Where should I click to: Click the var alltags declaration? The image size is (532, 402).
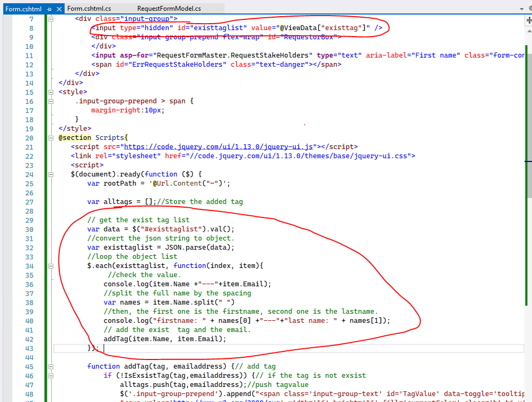click(x=122, y=202)
